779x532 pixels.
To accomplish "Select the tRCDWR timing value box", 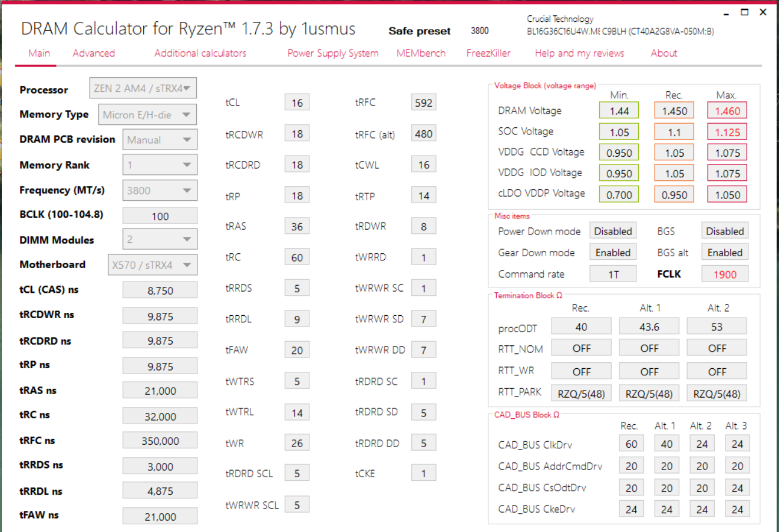I will click(297, 134).
